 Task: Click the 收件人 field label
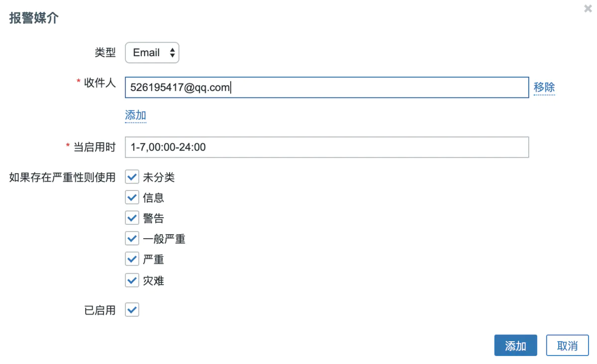(x=100, y=83)
